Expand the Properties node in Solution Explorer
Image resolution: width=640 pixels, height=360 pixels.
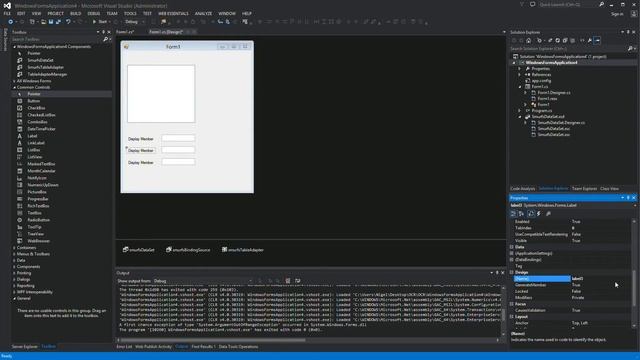(x=520, y=69)
